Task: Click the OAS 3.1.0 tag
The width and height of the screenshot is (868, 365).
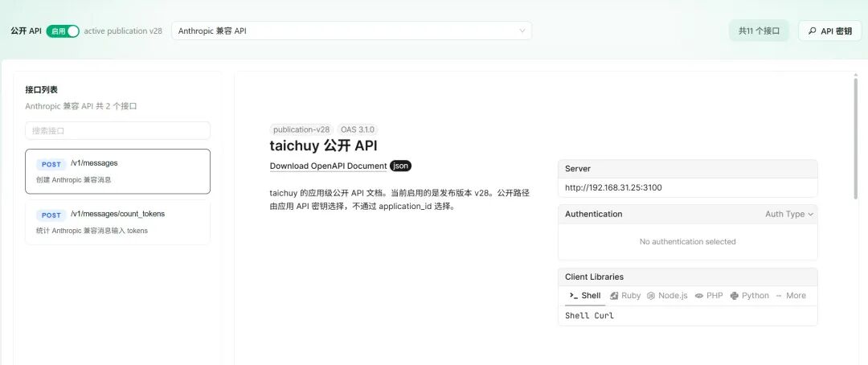Action: pyautogui.click(x=358, y=129)
